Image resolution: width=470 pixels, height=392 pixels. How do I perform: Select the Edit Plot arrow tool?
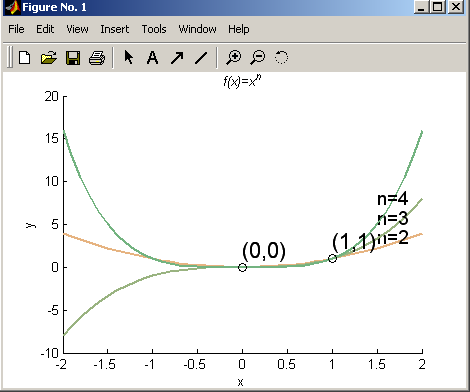click(x=129, y=57)
